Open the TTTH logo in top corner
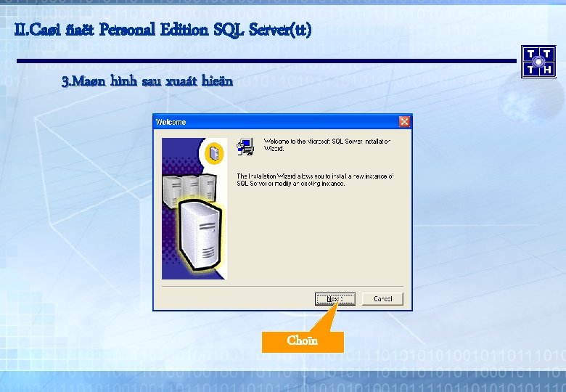 (x=538, y=62)
